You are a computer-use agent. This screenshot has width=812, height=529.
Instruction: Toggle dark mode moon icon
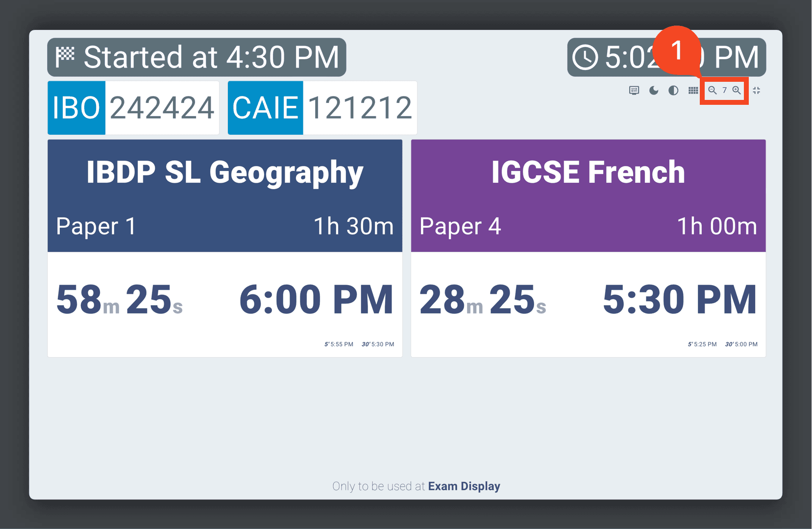pyautogui.click(x=654, y=91)
